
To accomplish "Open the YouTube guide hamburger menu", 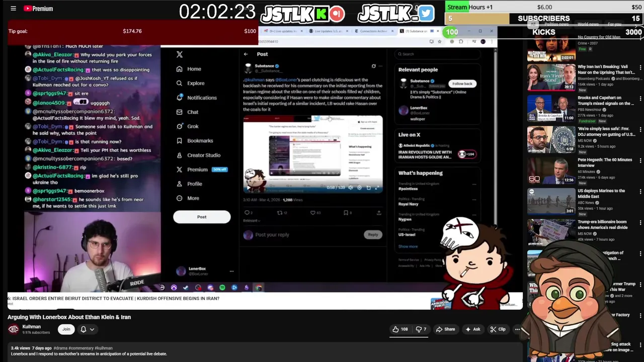I will (x=13, y=9).
